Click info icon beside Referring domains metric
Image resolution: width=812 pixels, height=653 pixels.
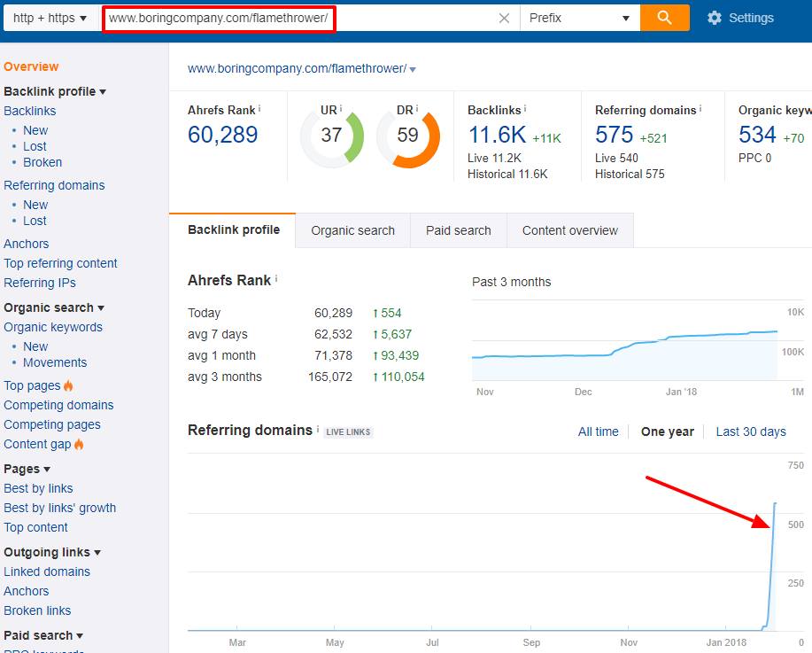pos(700,109)
